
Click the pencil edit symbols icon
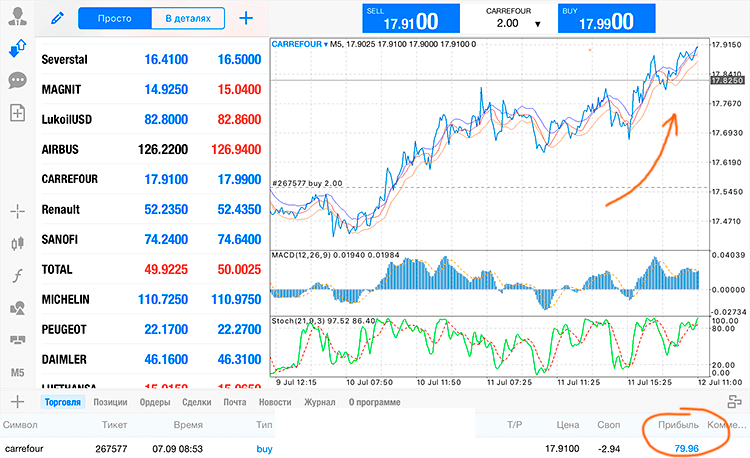tap(57, 18)
